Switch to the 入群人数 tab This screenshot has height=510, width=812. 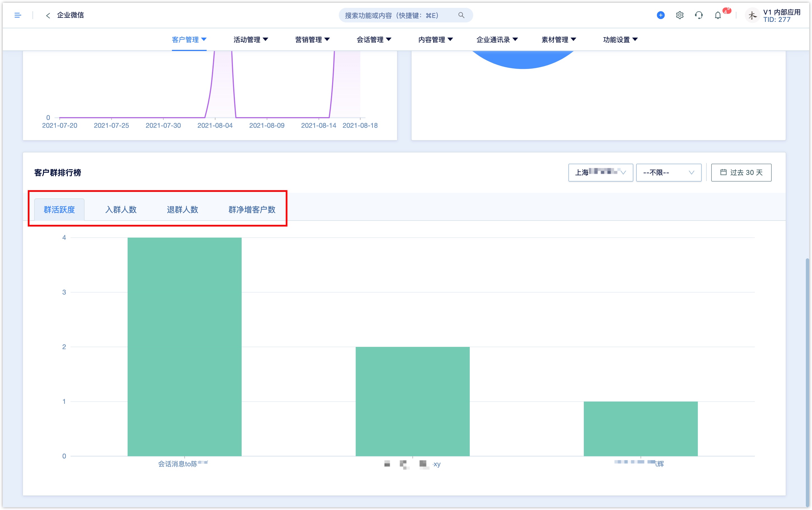[121, 210]
